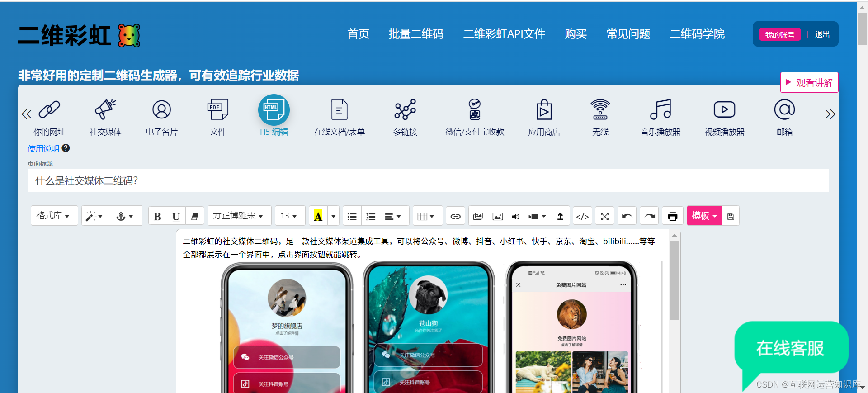Undo the last edit

(x=627, y=216)
